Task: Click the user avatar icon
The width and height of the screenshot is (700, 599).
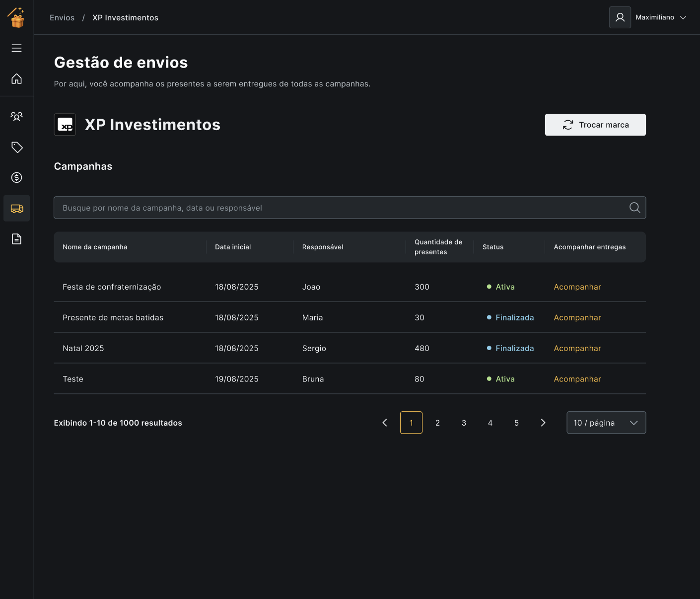Action: (x=620, y=17)
